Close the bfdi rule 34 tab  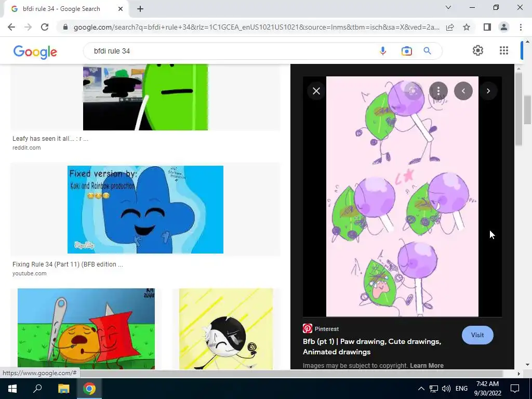click(121, 9)
